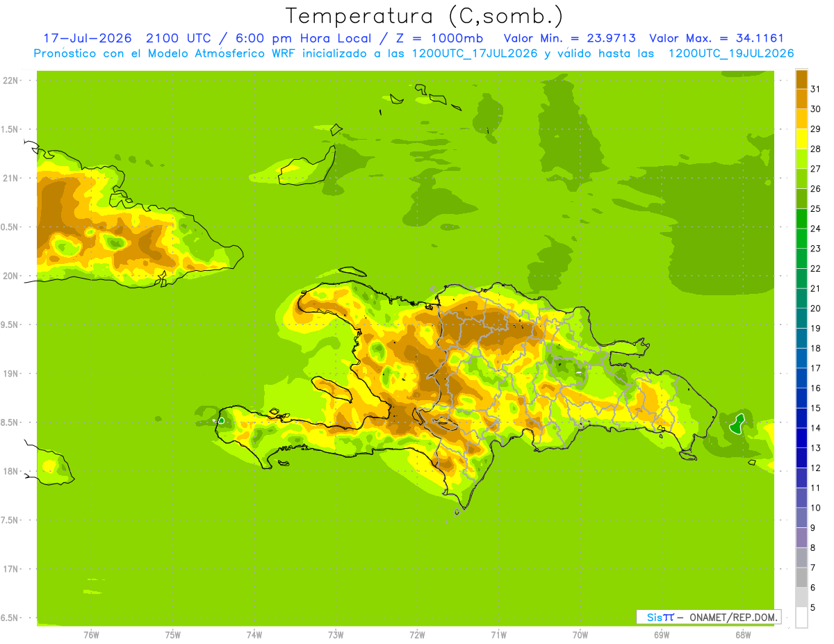
Task: Pick the dark blue legend swatch between 13 and 14
Action: pyautogui.click(x=801, y=438)
